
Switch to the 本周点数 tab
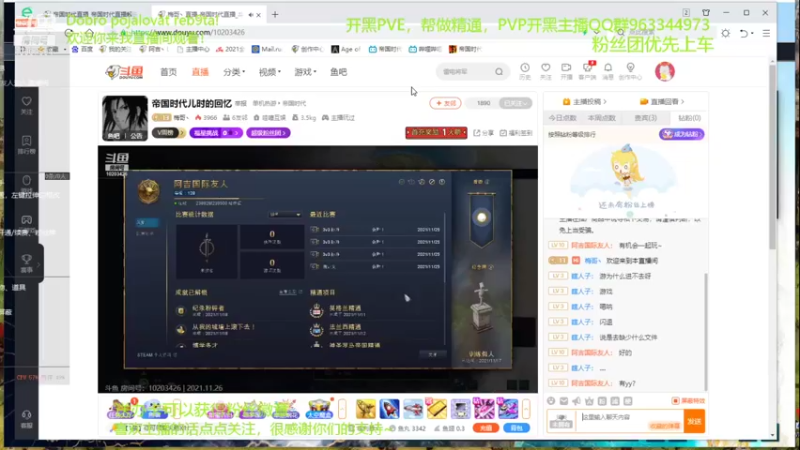[x=602, y=118]
